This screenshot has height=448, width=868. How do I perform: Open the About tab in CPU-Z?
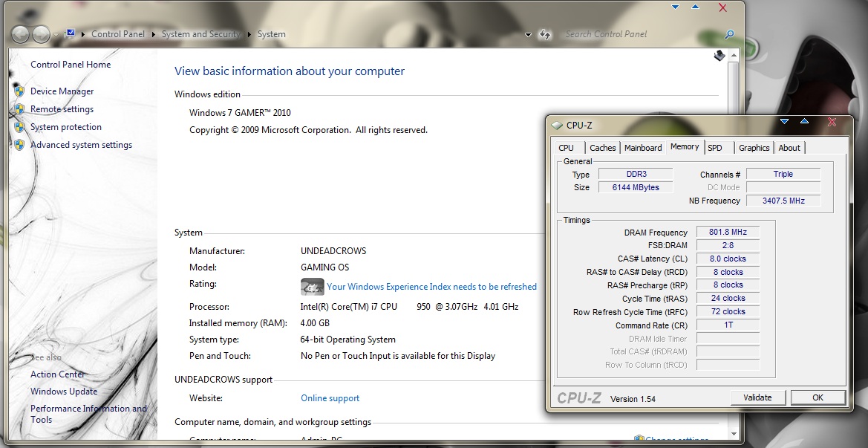click(x=789, y=148)
